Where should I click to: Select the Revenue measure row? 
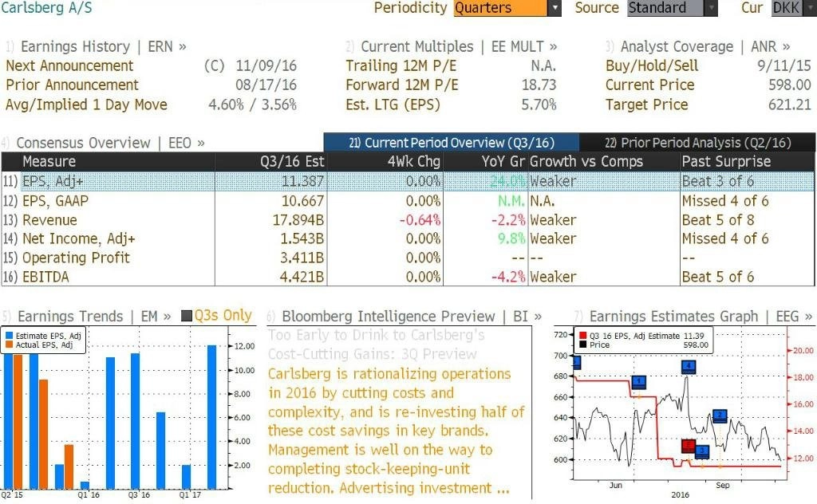408,220
